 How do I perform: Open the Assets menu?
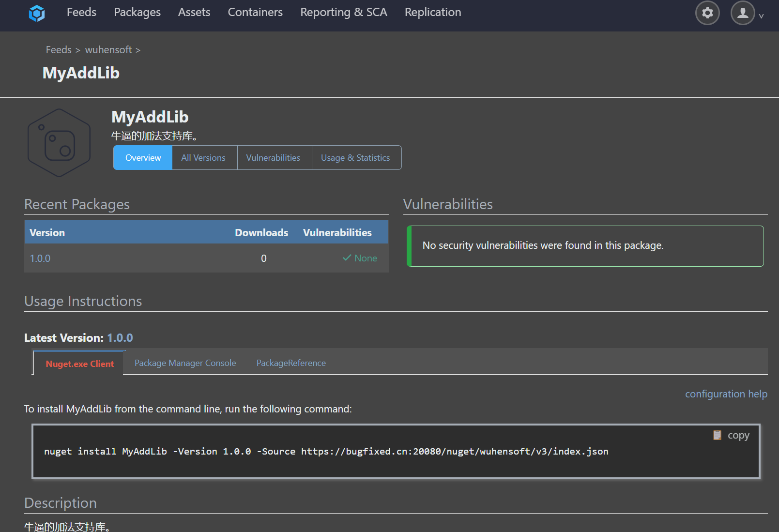[x=194, y=12]
